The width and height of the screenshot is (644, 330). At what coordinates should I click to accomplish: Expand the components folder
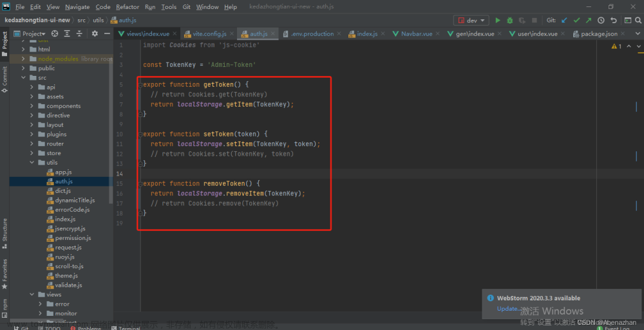32,106
